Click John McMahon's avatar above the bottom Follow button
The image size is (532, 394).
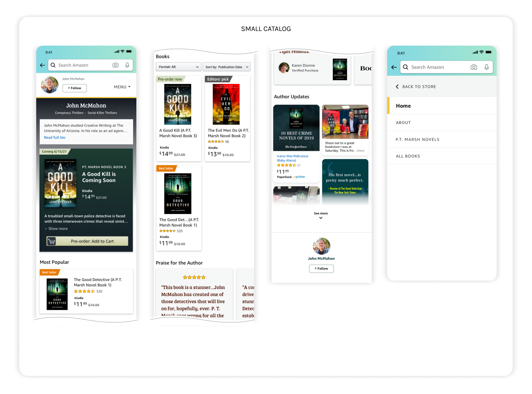click(321, 246)
